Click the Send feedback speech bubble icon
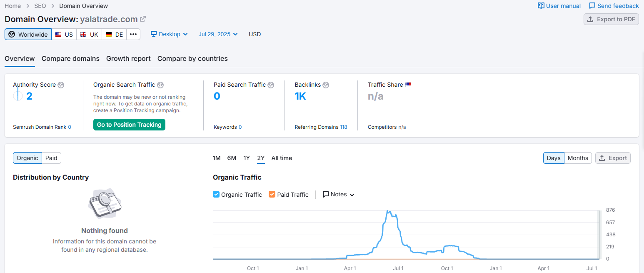644x273 pixels. [x=592, y=6]
